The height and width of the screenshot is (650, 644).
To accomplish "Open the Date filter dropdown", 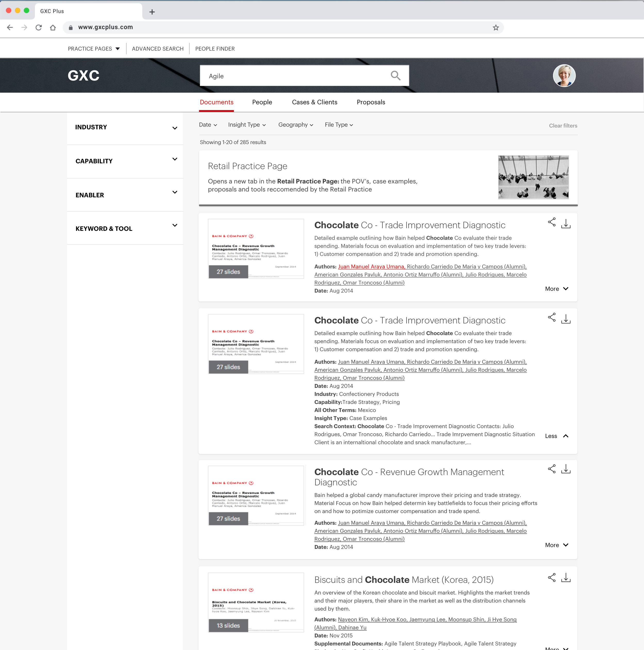I will coord(208,125).
